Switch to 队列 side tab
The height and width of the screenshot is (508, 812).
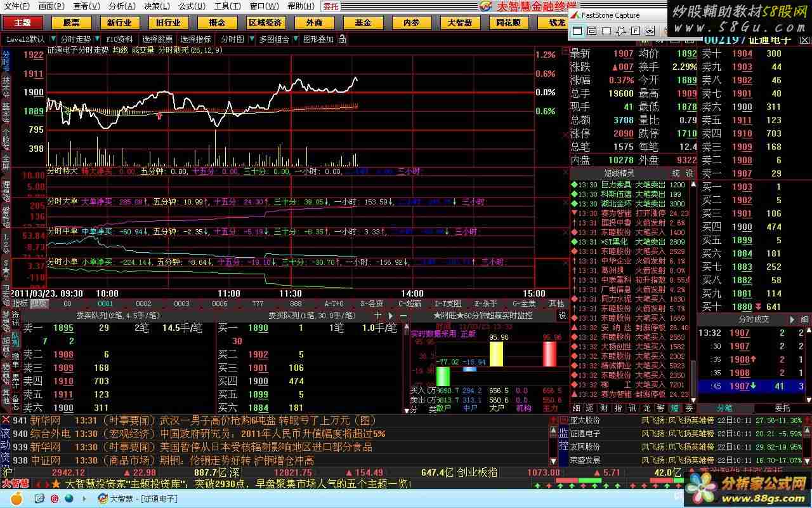(15, 340)
